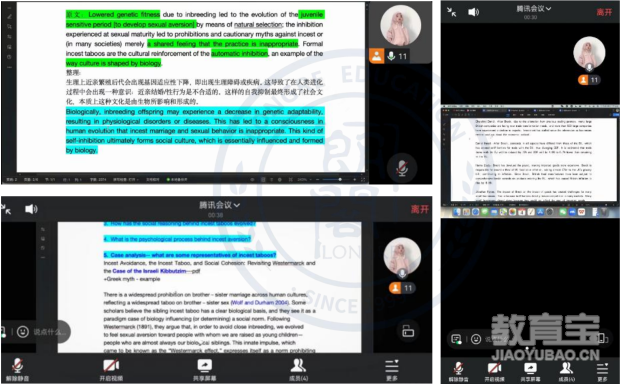Click the rotate screen icon beside the shared document

coord(408,331)
